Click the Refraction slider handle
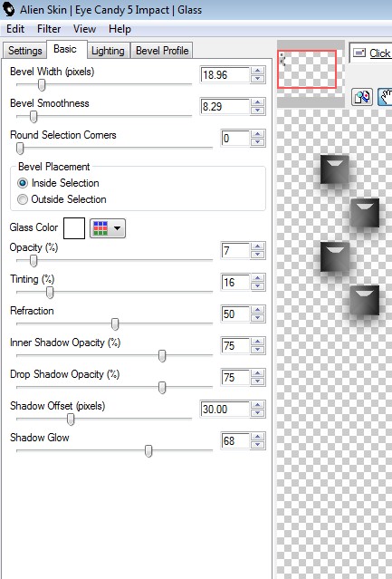 (x=115, y=324)
